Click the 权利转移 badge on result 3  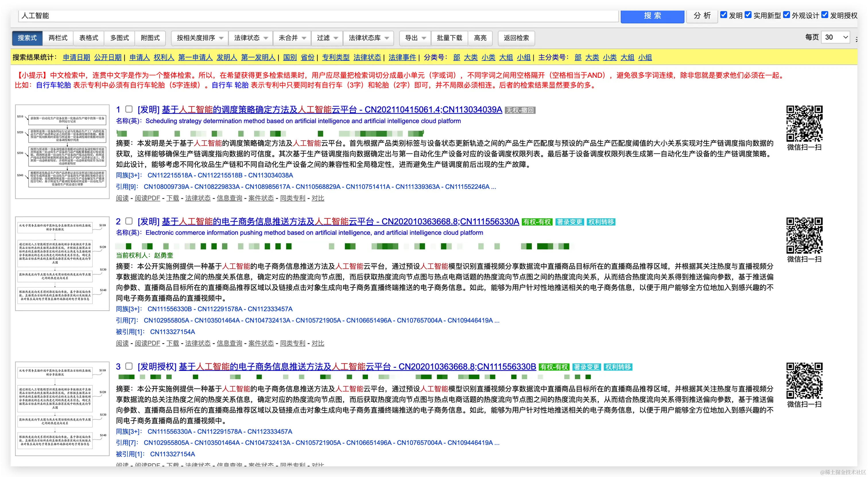tap(618, 367)
